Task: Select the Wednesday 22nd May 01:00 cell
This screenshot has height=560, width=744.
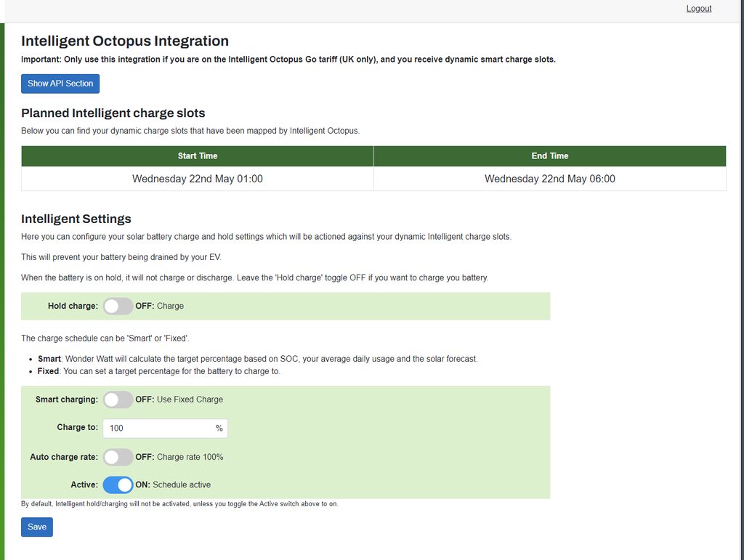Action: (x=198, y=179)
